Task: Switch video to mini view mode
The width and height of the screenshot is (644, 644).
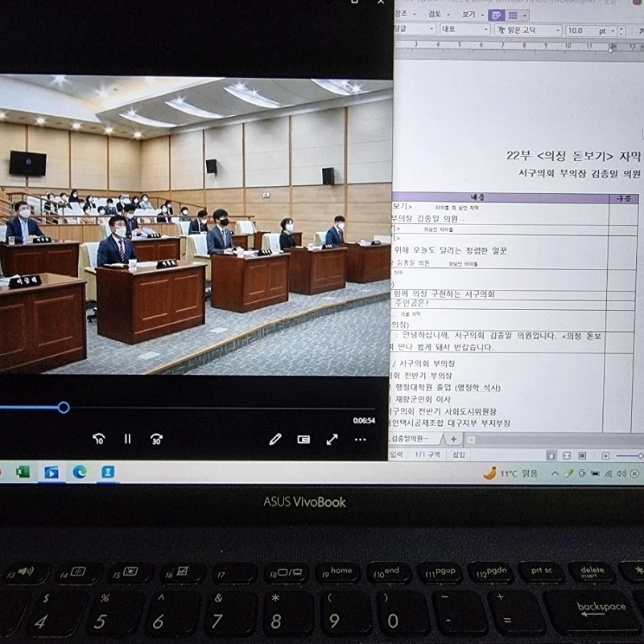Action: 303,440
